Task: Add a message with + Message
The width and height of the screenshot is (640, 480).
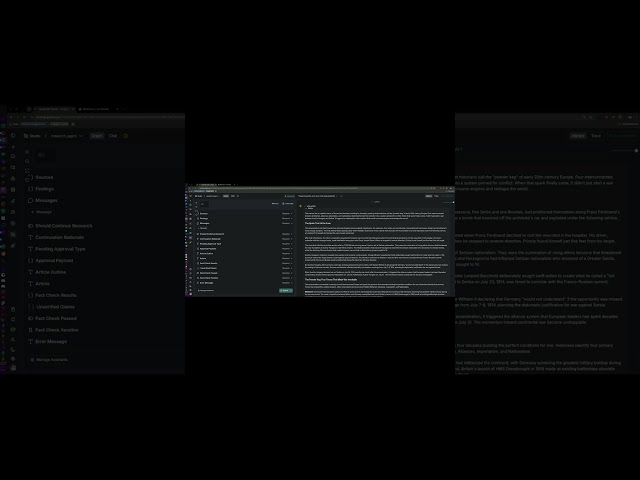Action: tap(202, 228)
